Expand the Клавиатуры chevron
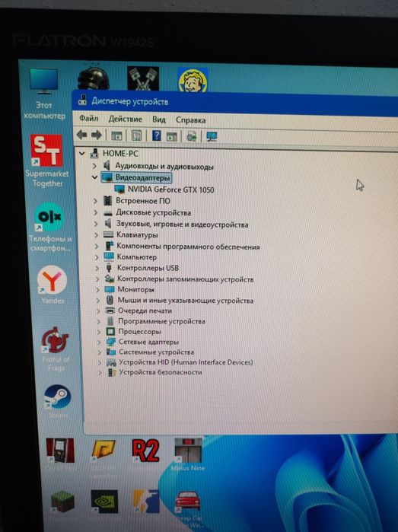This screenshot has width=398, height=532. (x=96, y=234)
